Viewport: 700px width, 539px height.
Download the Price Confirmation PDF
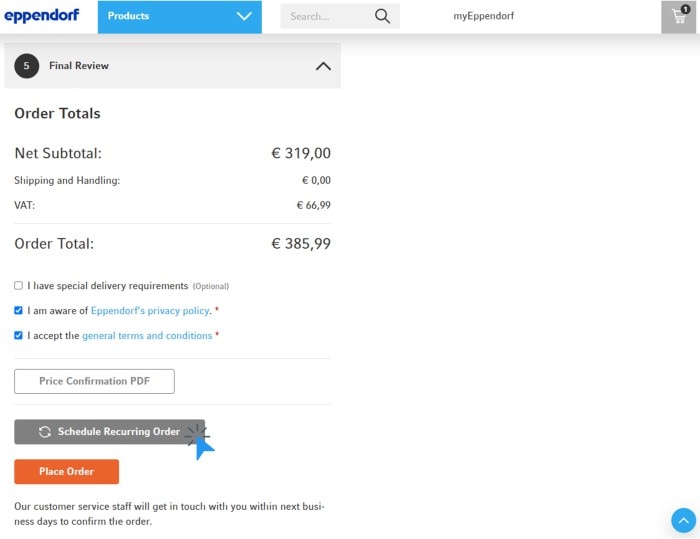[x=94, y=381]
